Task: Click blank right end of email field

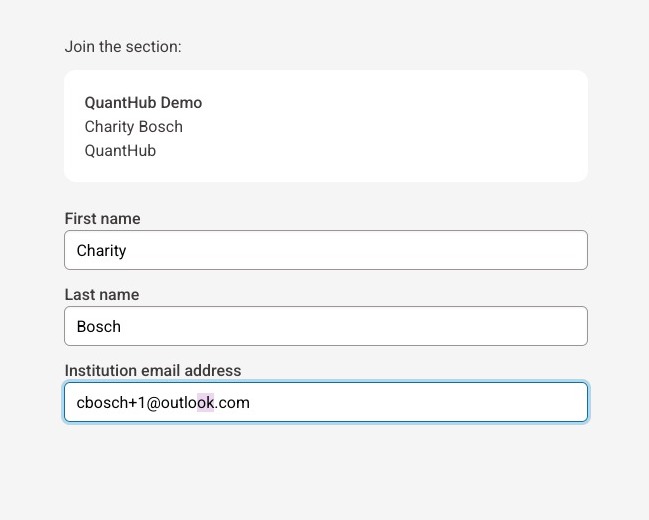Action: click(480, 402)
